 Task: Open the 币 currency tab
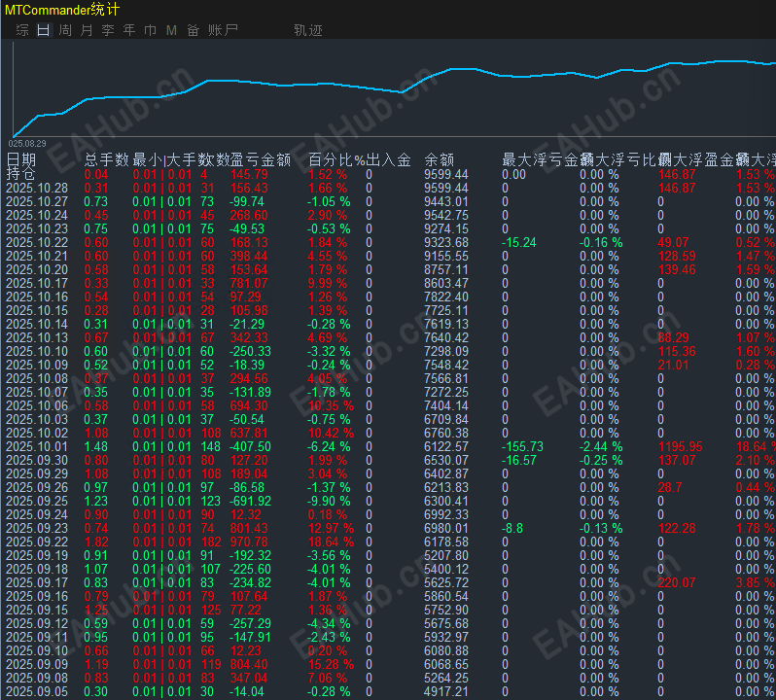(150, 30)
